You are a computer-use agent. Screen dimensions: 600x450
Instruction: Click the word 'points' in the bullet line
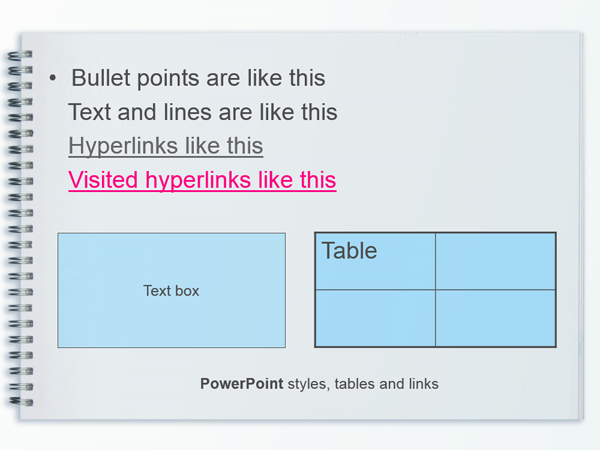tap(168, 79)
